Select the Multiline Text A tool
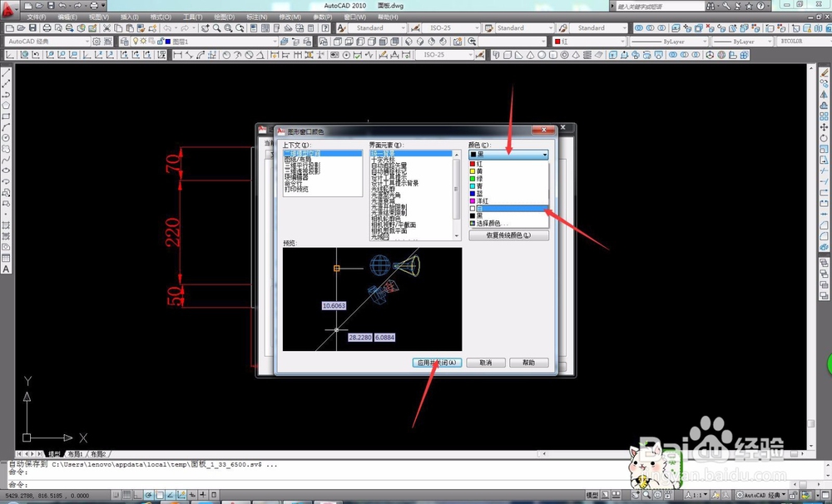 point(7,269)
